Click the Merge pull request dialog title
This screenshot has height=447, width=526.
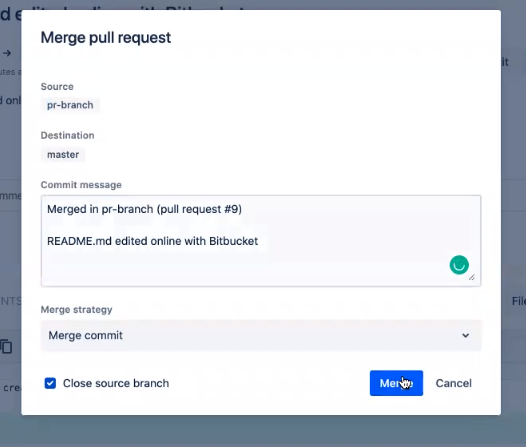(x=106, y=37)
